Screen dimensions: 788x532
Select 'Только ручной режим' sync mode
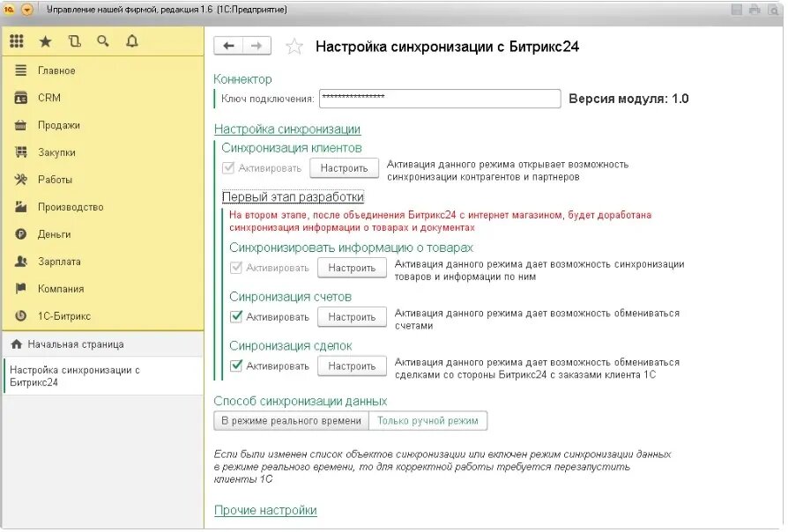tap(427, 421)
